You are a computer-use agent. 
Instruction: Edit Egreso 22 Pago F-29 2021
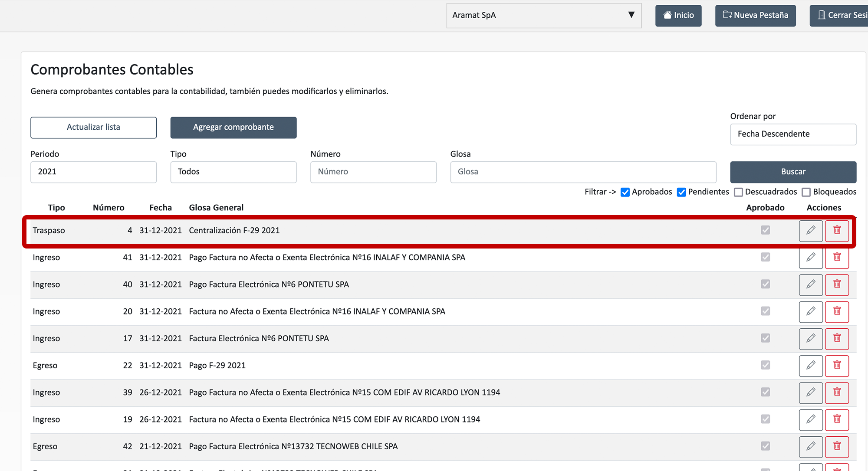[x=810, y=366]
